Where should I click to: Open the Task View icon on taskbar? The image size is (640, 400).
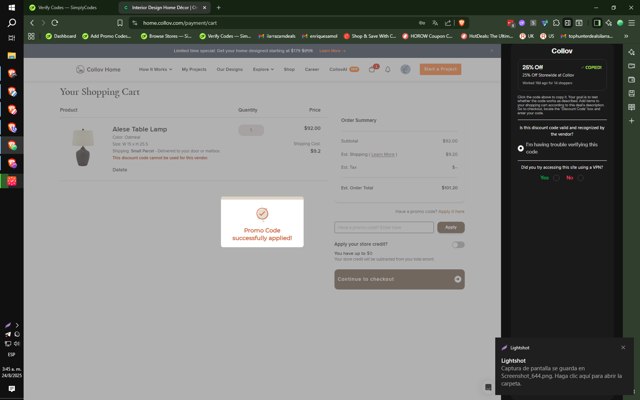click(11, 38)
